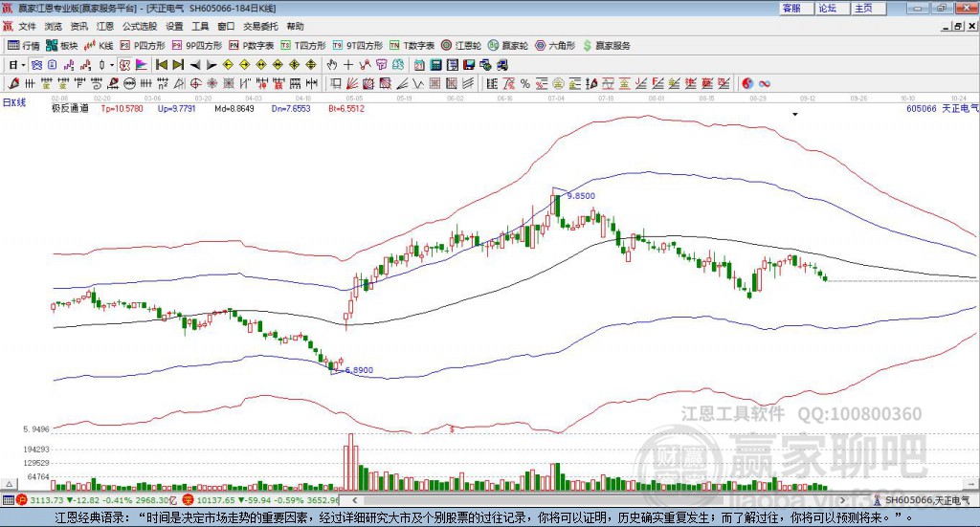Click the 主页 homepage button
Viewport: 980px width, 527px height.
pyautogui.click(x=868, y=8)
